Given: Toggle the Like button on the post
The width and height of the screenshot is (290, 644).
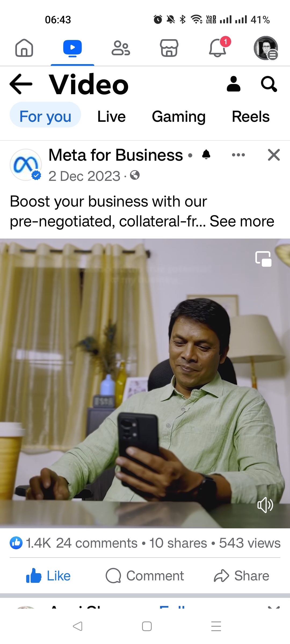Looking at the screenshot, I should [48, 576].
